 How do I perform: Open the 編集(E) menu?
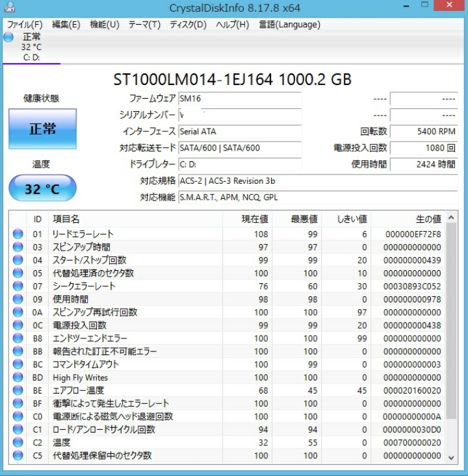point(66,25)
